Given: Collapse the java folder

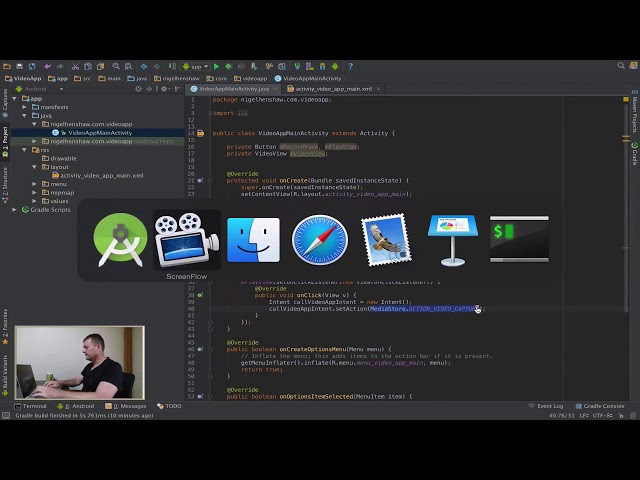Looking at the screenshot, I should [x=24, y=116].
